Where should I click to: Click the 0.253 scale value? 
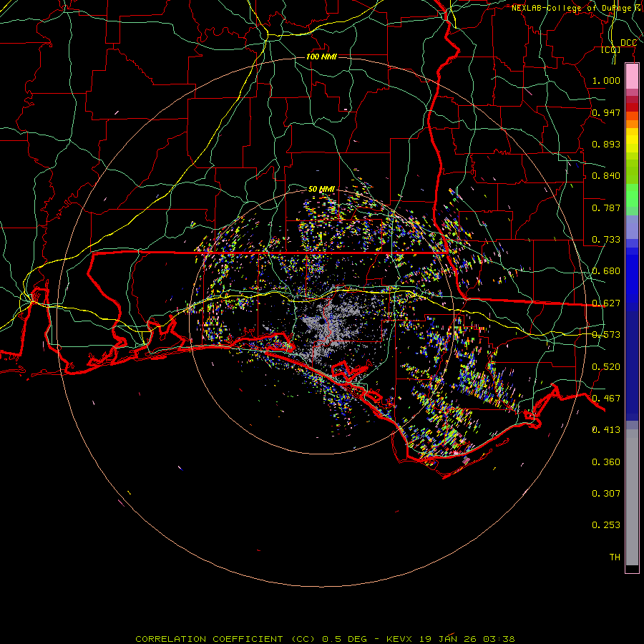(606, 525)
